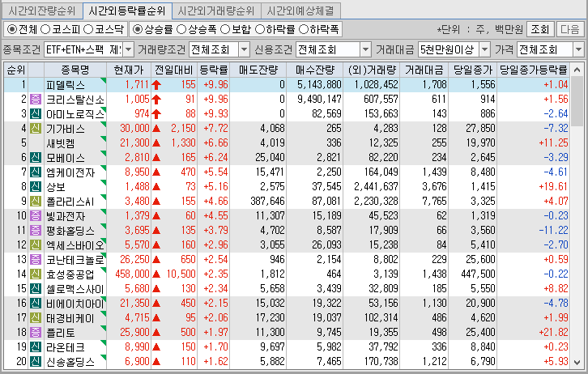The height and width of the screenshot is (374, 588).
Task: Sort by 등락률 column header
Action: 213,70
